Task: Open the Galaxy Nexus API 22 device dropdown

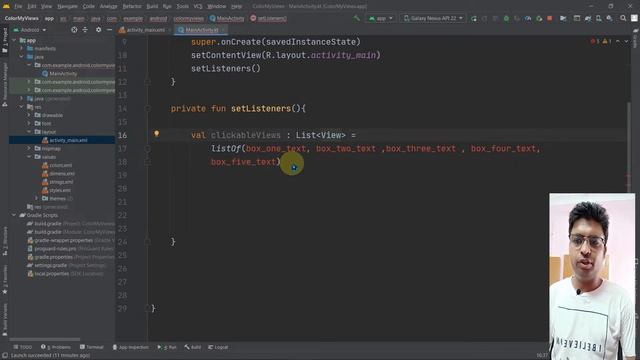Action: click(x=433, y=18)
